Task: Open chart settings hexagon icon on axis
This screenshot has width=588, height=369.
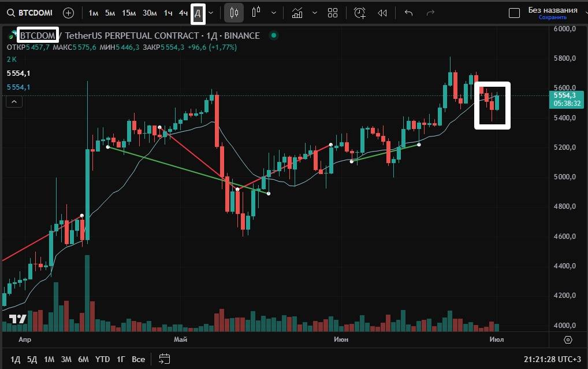Action: point(568,340)
